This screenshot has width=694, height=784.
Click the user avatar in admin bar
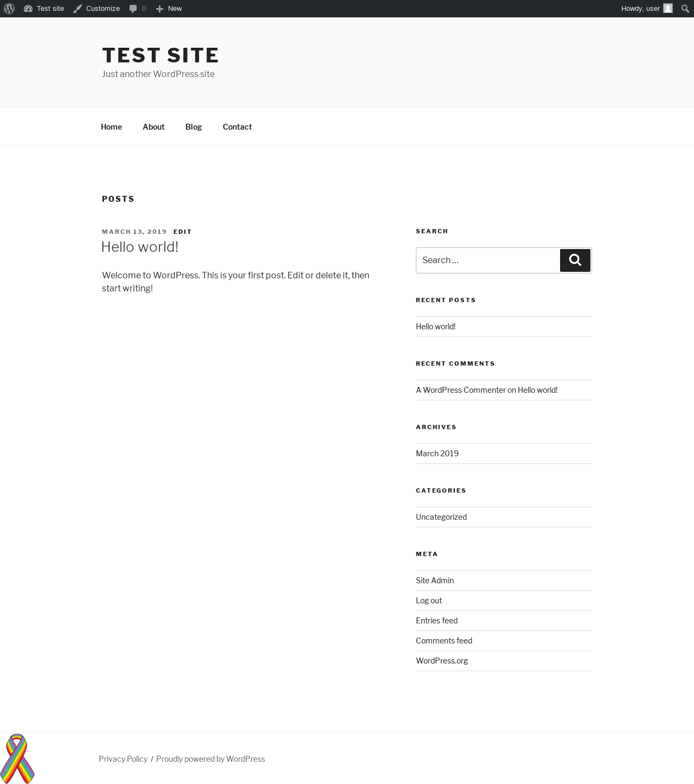tap(668, 9)
